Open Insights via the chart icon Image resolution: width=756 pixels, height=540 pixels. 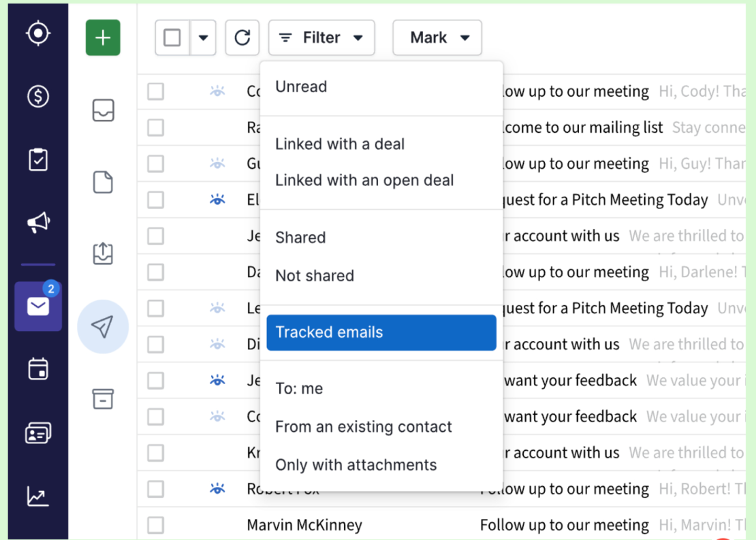(x=37, y=497)
